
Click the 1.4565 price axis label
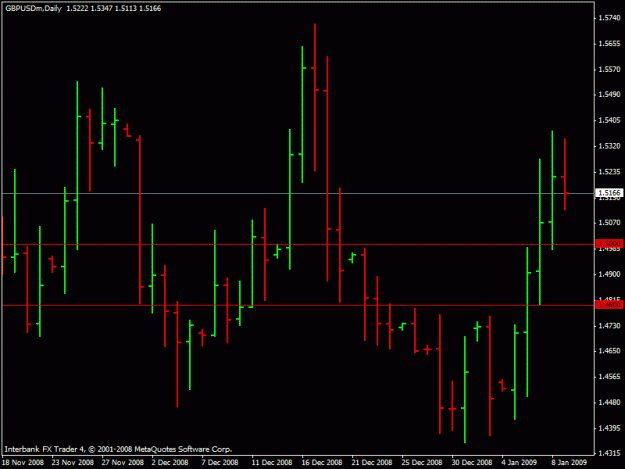610,377
